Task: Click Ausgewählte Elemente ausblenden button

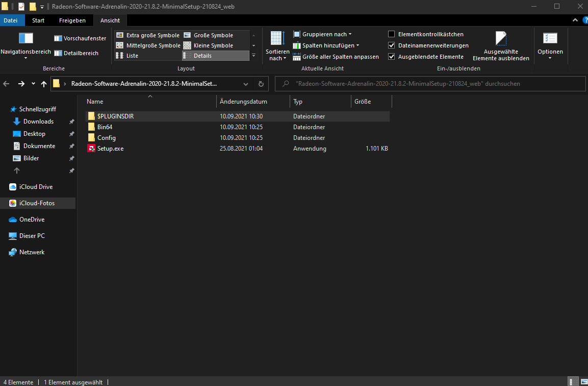Action: pyautogui.click(x=501, y=46)
